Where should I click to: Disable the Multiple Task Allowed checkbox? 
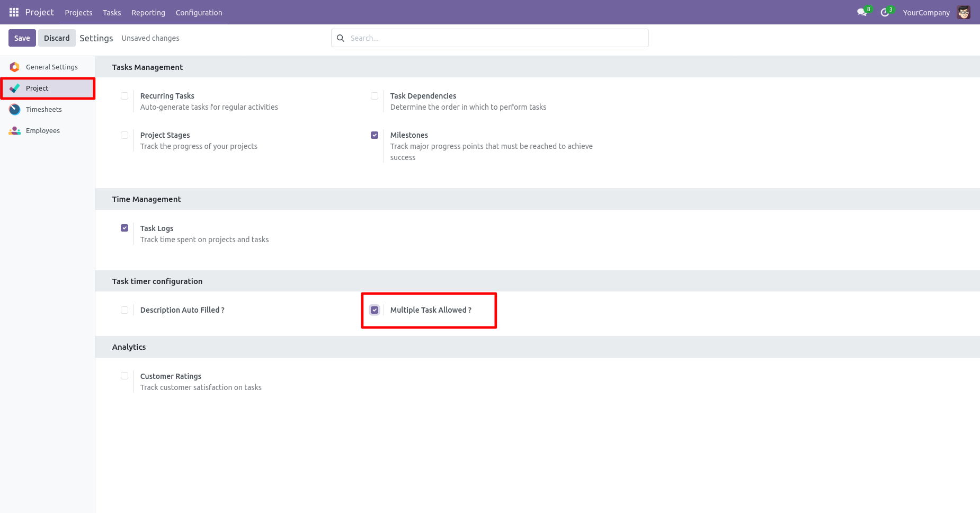(375, 310)
